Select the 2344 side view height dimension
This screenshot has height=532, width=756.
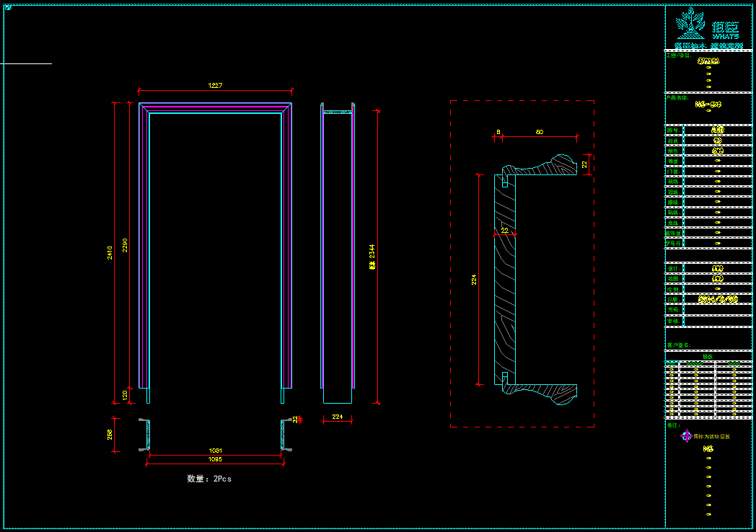[x=372, y=257]
